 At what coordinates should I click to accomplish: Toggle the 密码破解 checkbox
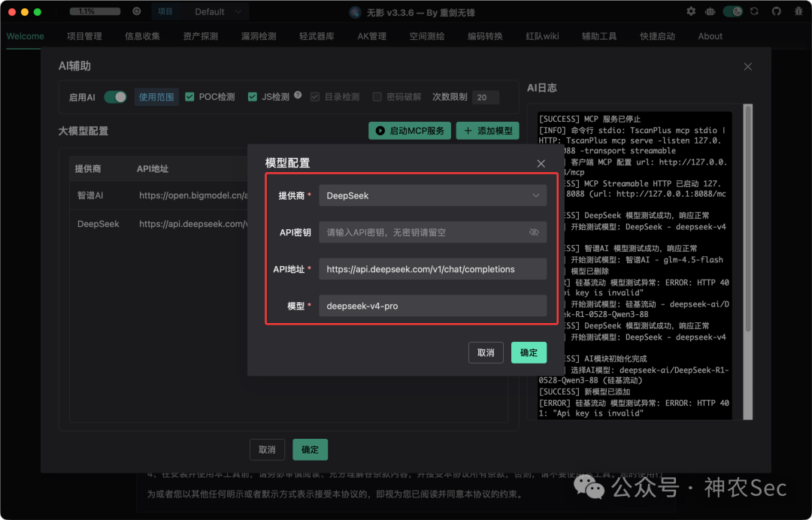click(x=377, y=97)
